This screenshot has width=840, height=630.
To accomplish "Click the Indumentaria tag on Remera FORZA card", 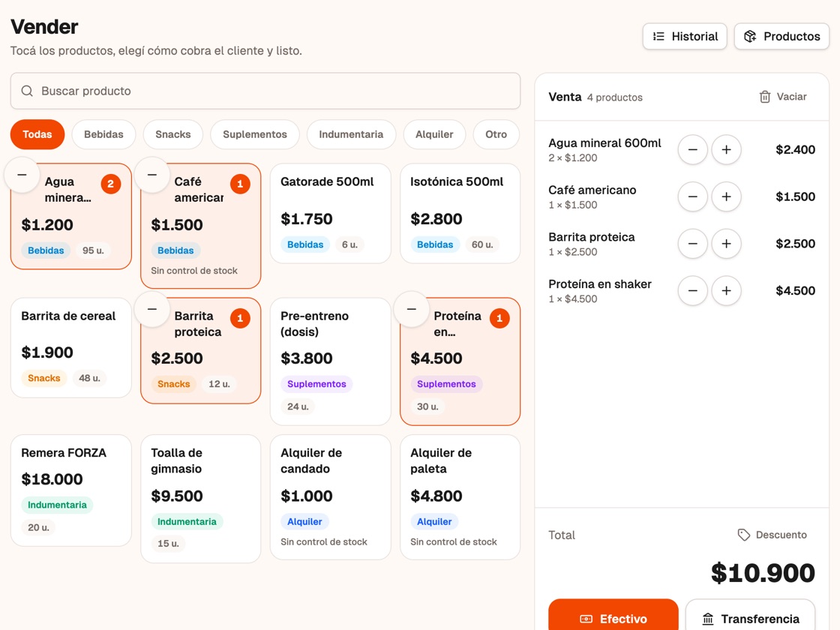I will (57, 505).
